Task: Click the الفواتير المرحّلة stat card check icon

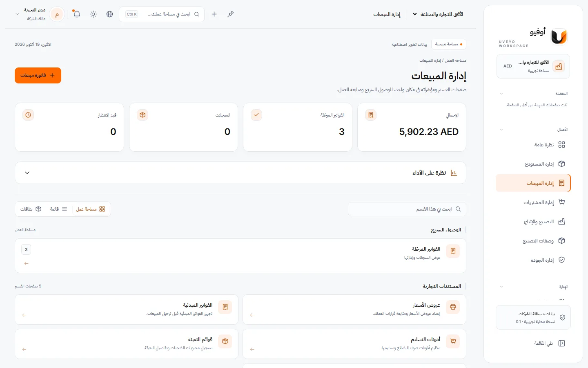Action: [256, 115]
